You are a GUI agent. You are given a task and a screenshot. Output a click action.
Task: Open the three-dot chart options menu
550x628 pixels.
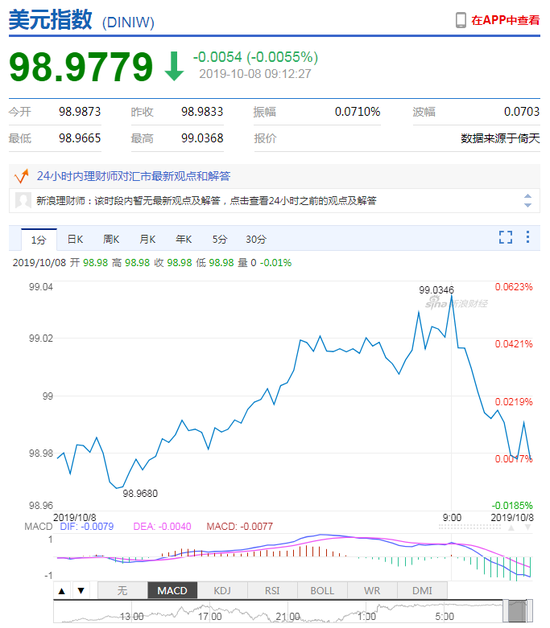point(528,237)
